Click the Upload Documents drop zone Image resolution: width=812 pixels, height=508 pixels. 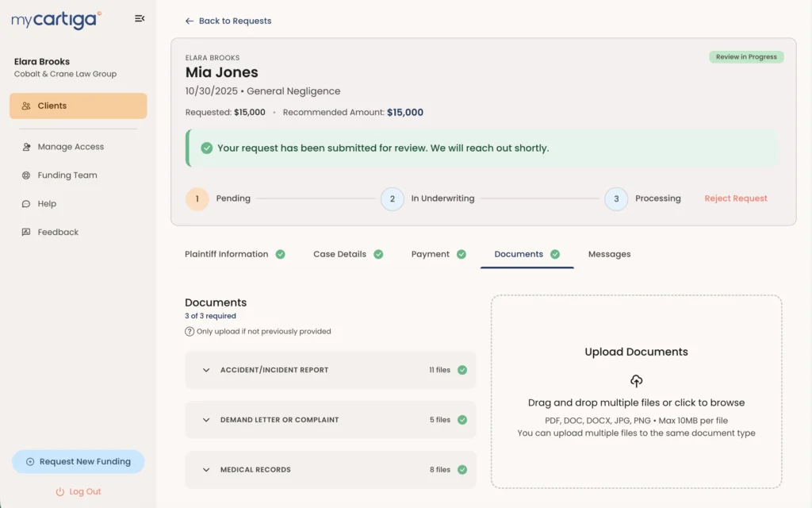click(x=637, y=392)
